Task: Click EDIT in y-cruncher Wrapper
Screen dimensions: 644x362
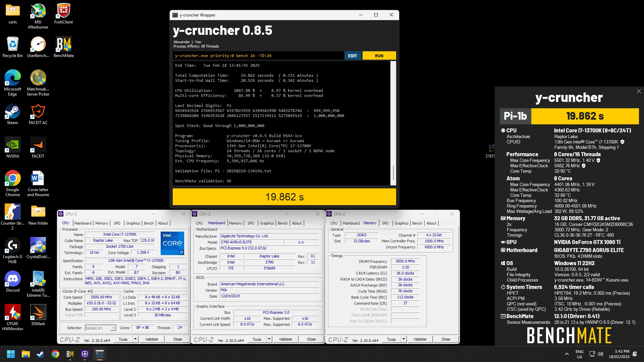Action: pos(353,56)
